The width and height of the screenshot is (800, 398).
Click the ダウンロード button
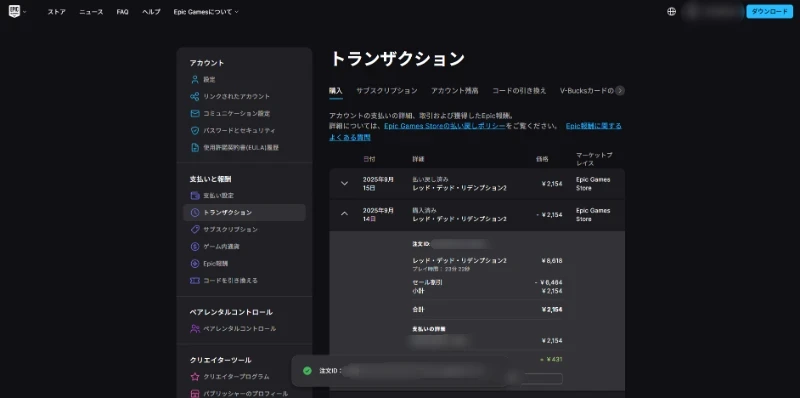(769, 11)
